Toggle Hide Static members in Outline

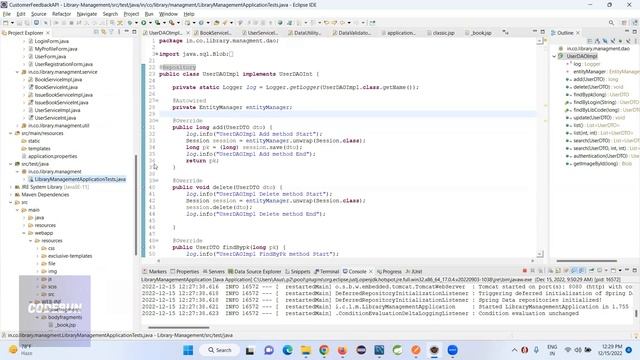613,41
